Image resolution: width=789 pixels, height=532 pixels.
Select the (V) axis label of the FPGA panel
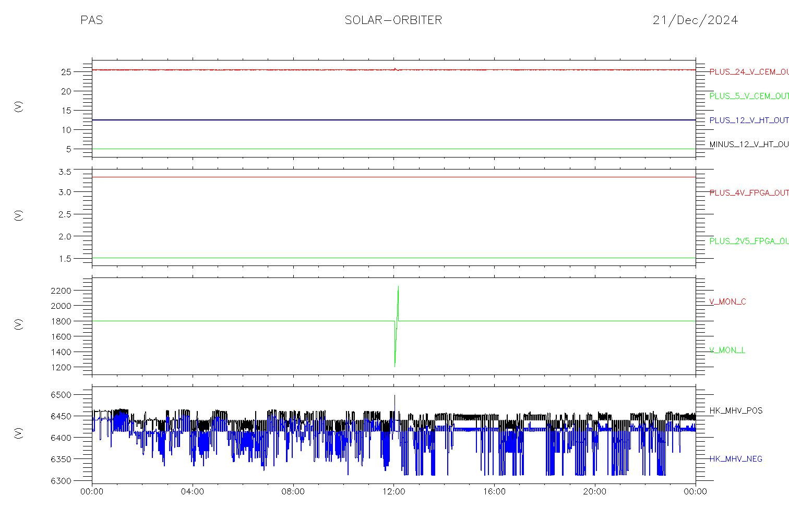[19, 215]
